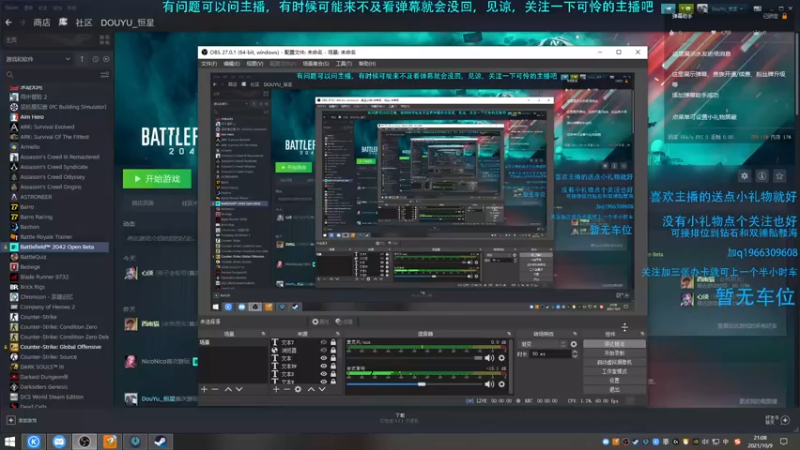Toggle visibility of 文本 source
The width and height of the screenshot is (800, 450).
coord(323,358)
